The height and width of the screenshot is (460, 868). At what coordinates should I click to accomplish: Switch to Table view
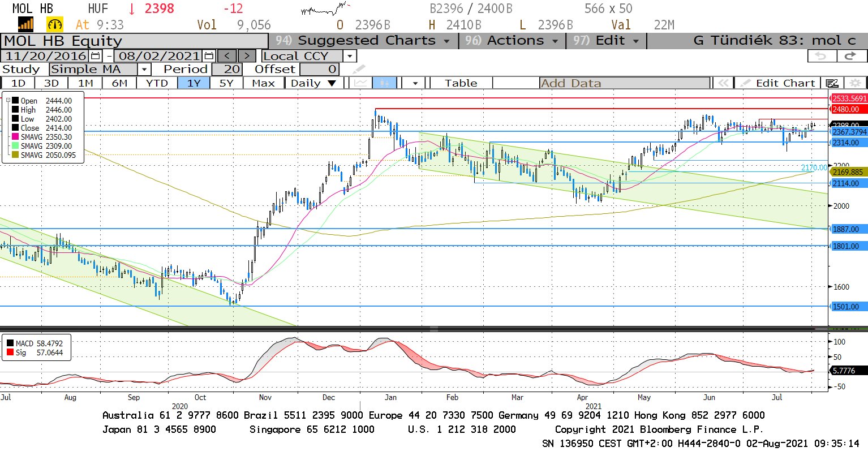tap(461, 83)
